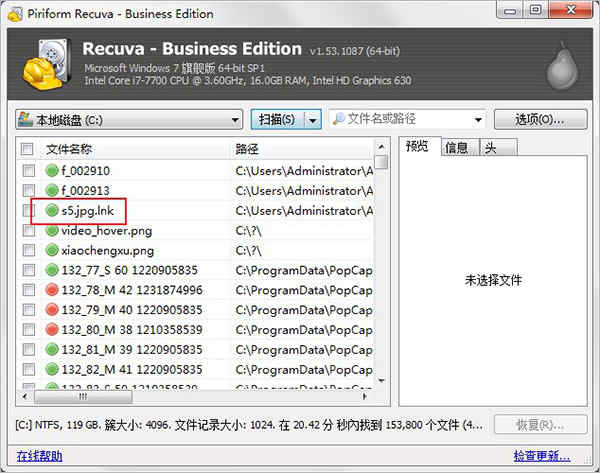This screenshot has height=473, width=600.
Task: Click the Recuva title bar app icon
Action: click(15, 15)
